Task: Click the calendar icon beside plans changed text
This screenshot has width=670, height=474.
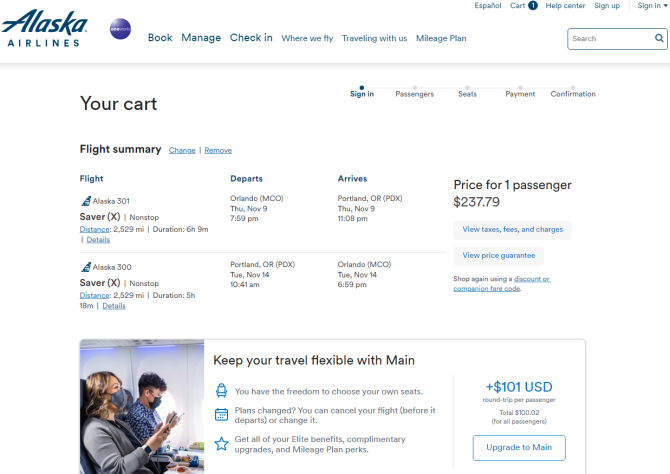Action: click(221, 415)
